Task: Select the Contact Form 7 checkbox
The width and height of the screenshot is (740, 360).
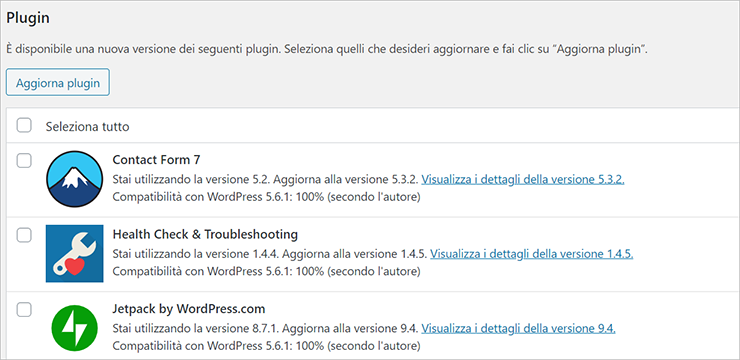Action: pyautogui.click(x=24, y=160)
